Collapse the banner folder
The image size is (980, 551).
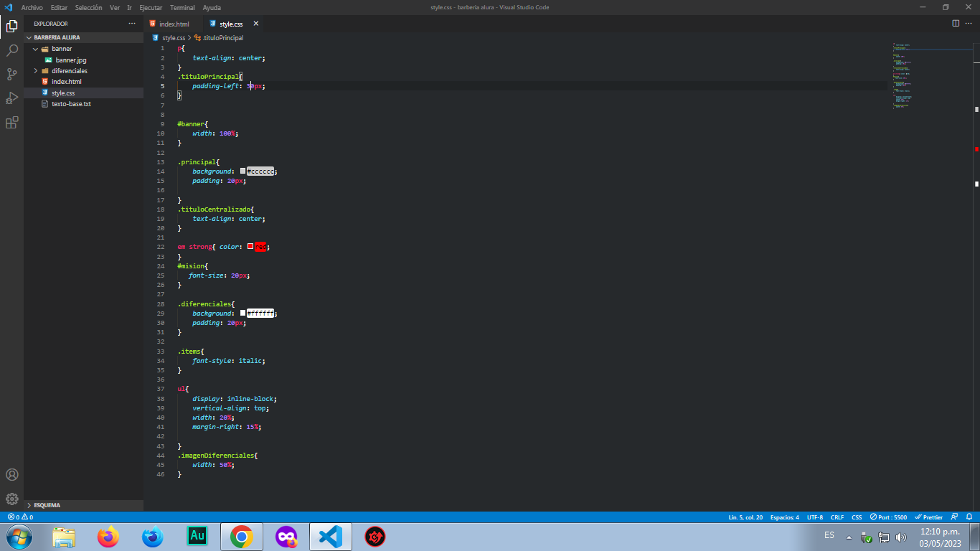click(x=83, y=49)
